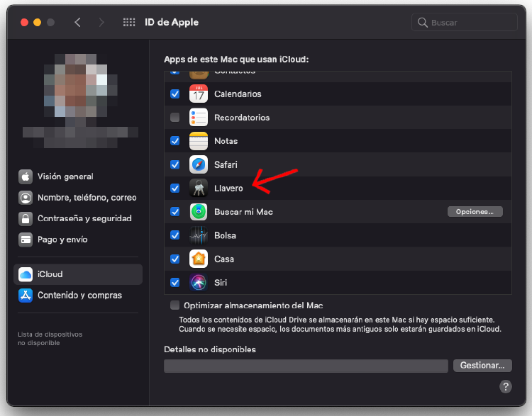532x416 pixels.
Task: Click the padlock icon beside Contraseña y seguridad
Action: pyautogui.click(x=26, y=219)
